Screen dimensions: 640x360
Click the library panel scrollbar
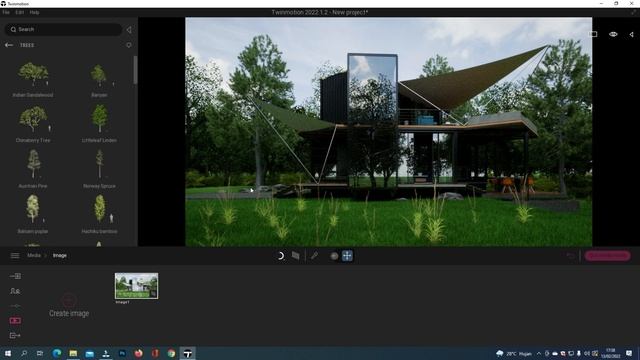tap(135, 70)
